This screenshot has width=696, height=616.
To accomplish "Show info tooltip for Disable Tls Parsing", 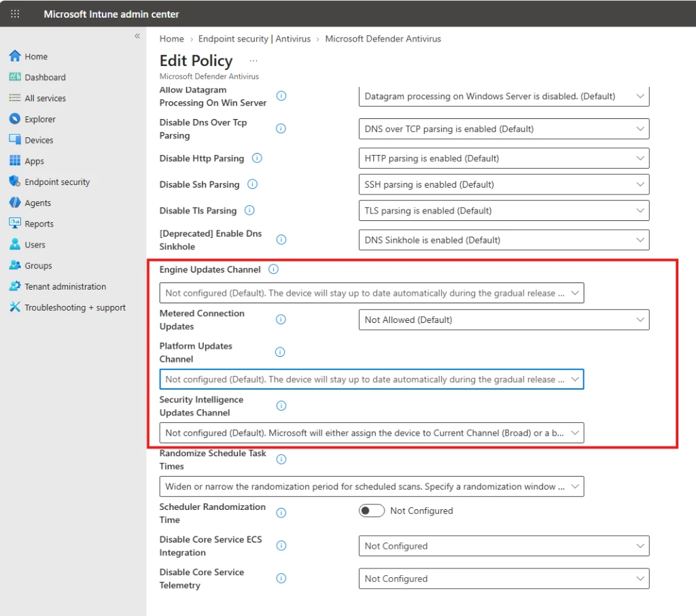I will pyautogui.click(x=249, y=210).
